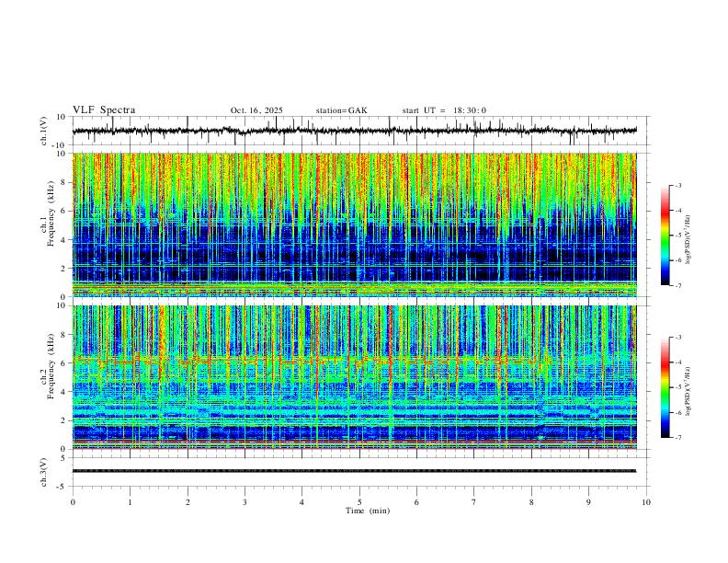The image size is (728, 563).
Task: Click the "VLF Spectra" plot title
Action: (104, 110)
